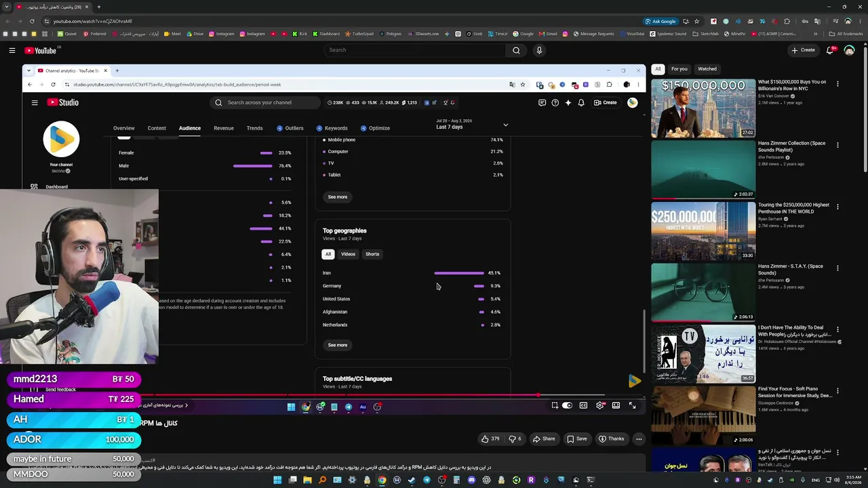Open the YouTube Create menu
This screenshot has height=488, width=868.
click(x=803, y=50)
